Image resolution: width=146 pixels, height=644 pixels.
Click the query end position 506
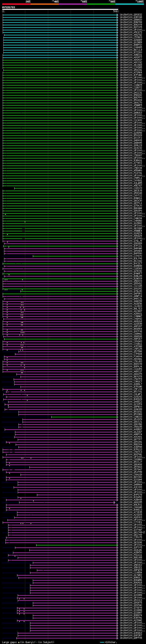pos(115,11)
